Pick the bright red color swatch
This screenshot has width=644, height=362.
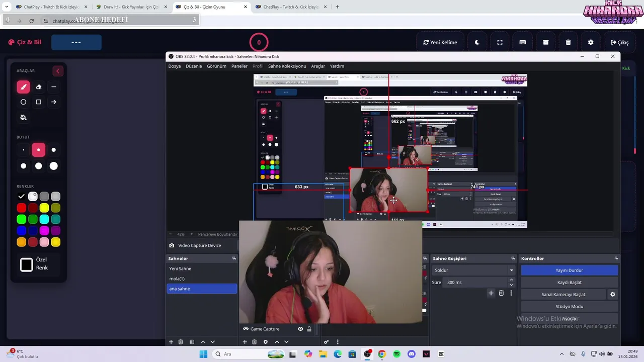point(21,208)
